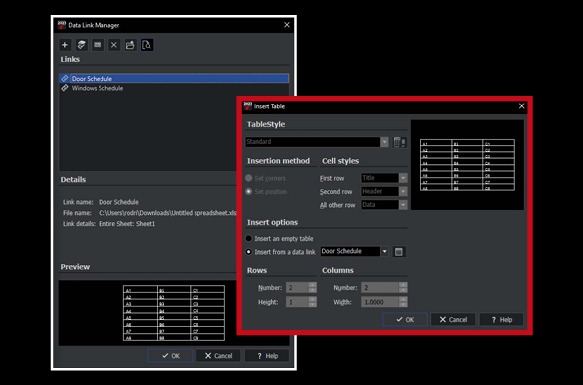This screenshot has height=385, width=583.
Task: Click the app icon in Insert Table title bar
Action: (x=248, y=106)
